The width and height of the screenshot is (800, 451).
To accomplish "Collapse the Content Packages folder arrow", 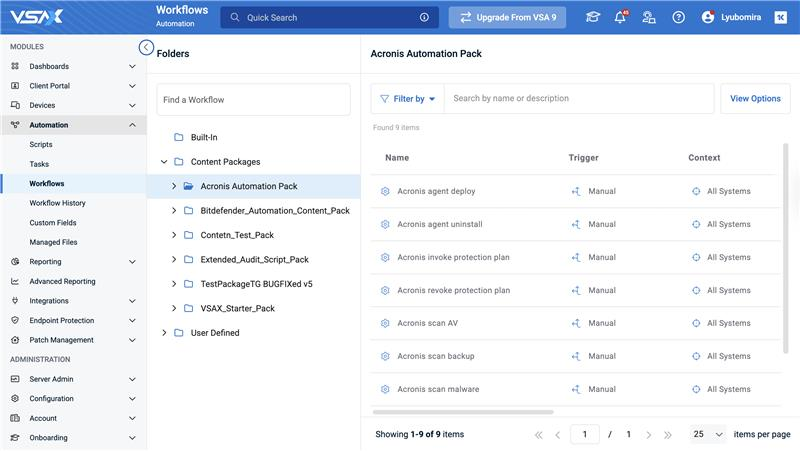I will [164, 162].
